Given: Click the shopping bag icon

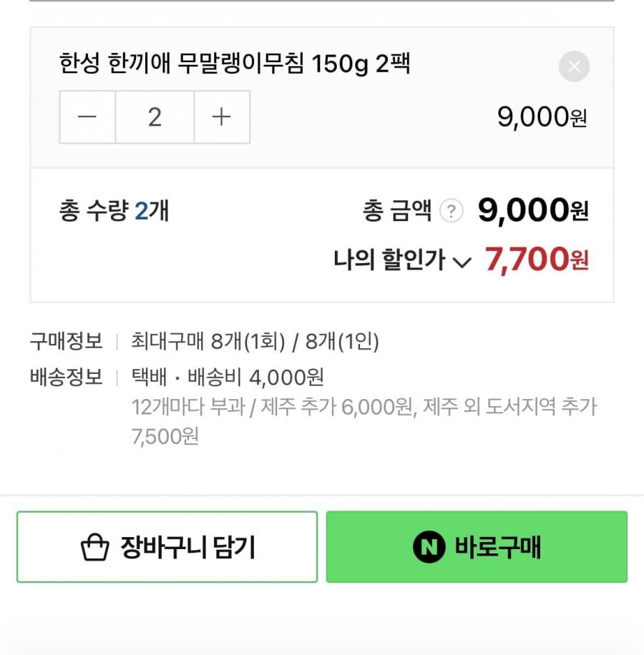Looking at the screenshot, I should [x=94, y=548].
